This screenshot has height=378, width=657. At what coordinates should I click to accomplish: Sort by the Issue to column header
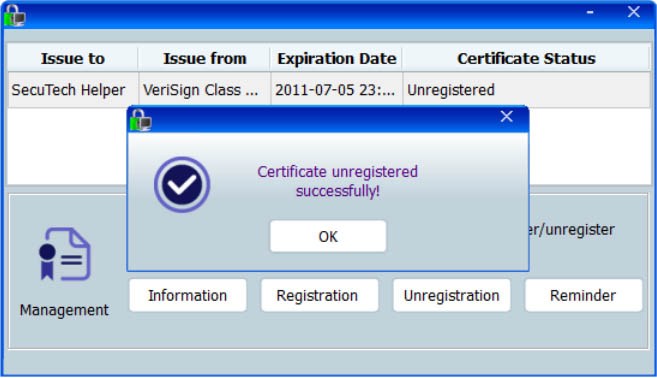pos(72,59)
